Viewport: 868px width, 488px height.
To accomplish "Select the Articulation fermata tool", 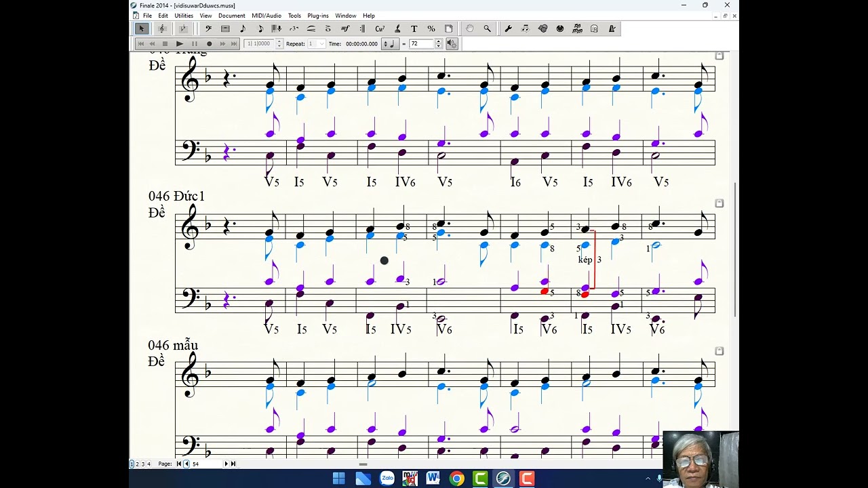I will tap(328, 28).
